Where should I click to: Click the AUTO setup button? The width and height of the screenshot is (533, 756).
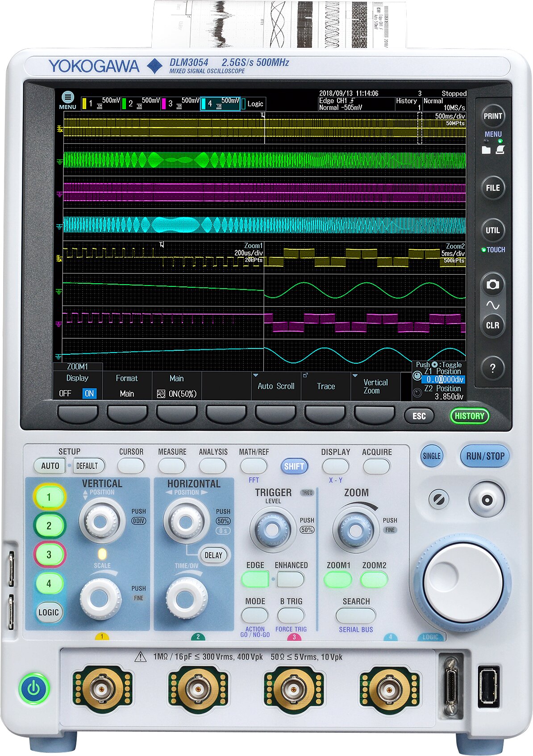[x=50, y=466]
